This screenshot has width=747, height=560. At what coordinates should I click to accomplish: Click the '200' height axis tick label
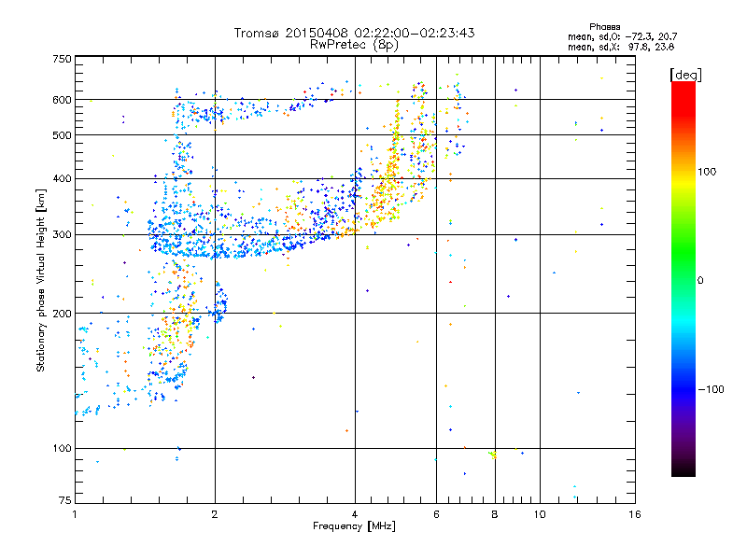[62, 314]
